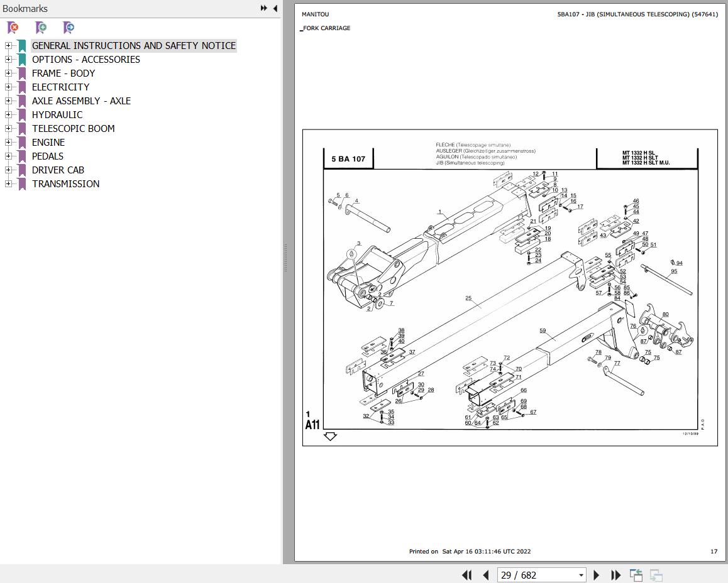Screen dimensions: 728x583
Task: Click the Bookmarks panel title
Action: [x=25, y=8]
